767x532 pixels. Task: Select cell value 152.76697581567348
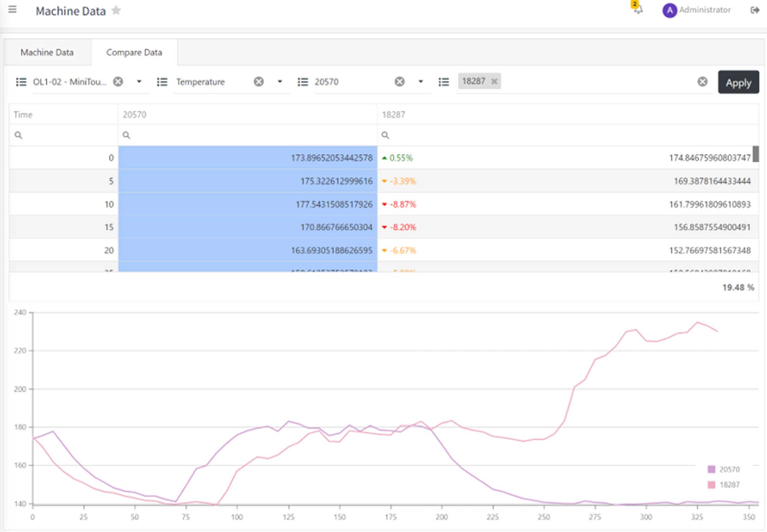coord(709,251)
